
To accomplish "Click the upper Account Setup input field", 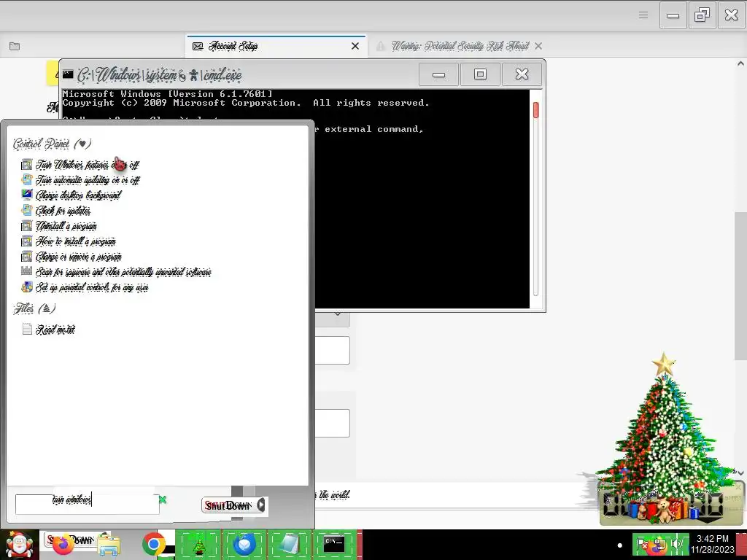I will (x=332, y=350).
